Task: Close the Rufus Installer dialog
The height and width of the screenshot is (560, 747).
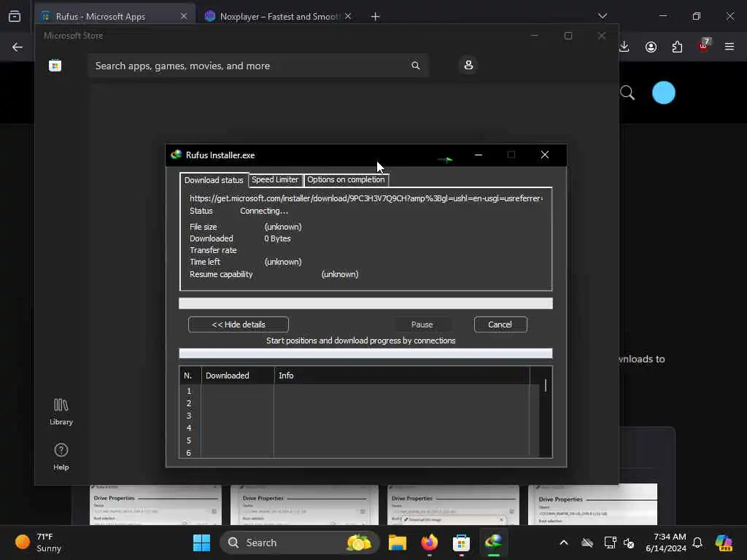Action: point(544,155)
